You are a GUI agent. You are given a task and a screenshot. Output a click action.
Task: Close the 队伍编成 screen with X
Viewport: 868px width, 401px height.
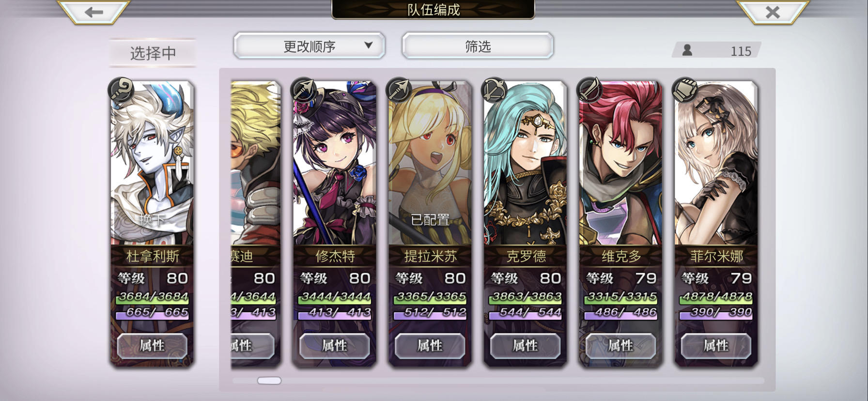[773, 12]
